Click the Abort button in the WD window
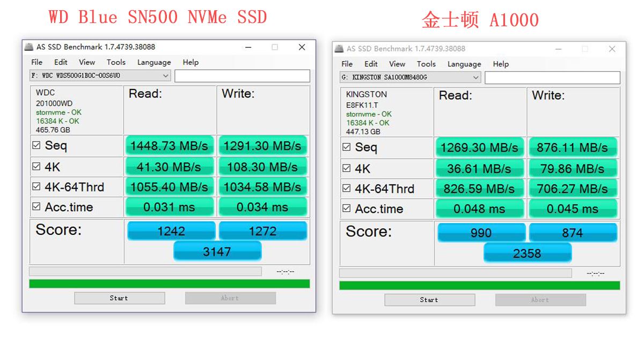Screen dimensions: 644x342 (230, 298)
